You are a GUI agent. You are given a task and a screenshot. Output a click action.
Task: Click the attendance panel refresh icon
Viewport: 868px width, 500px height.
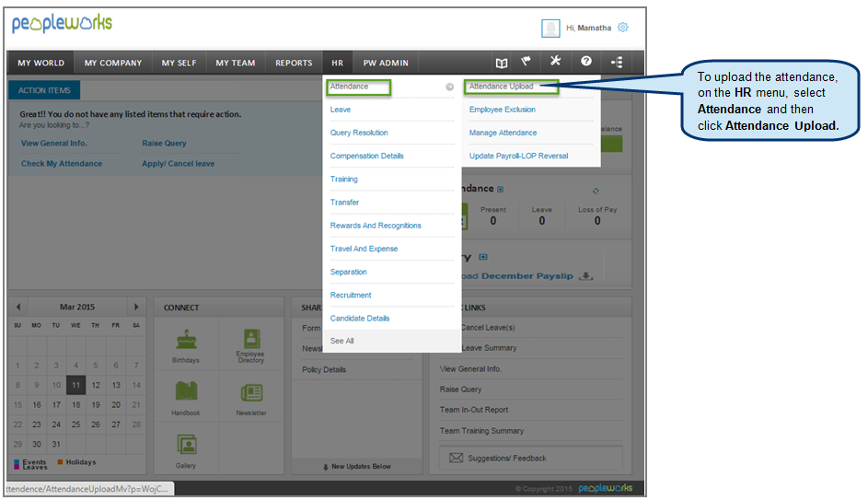click(x=596, y=191)
